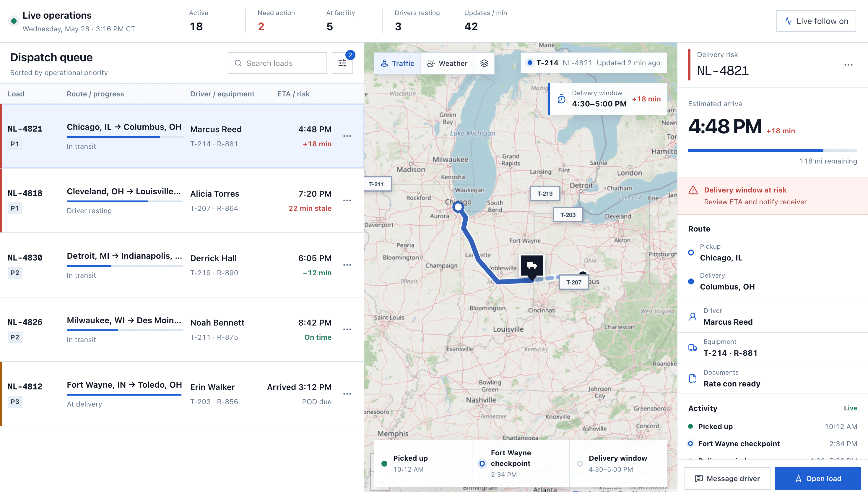Click Fort Wayne checkpoint activity entry
The image size is (868, 492).
point(773,444)
